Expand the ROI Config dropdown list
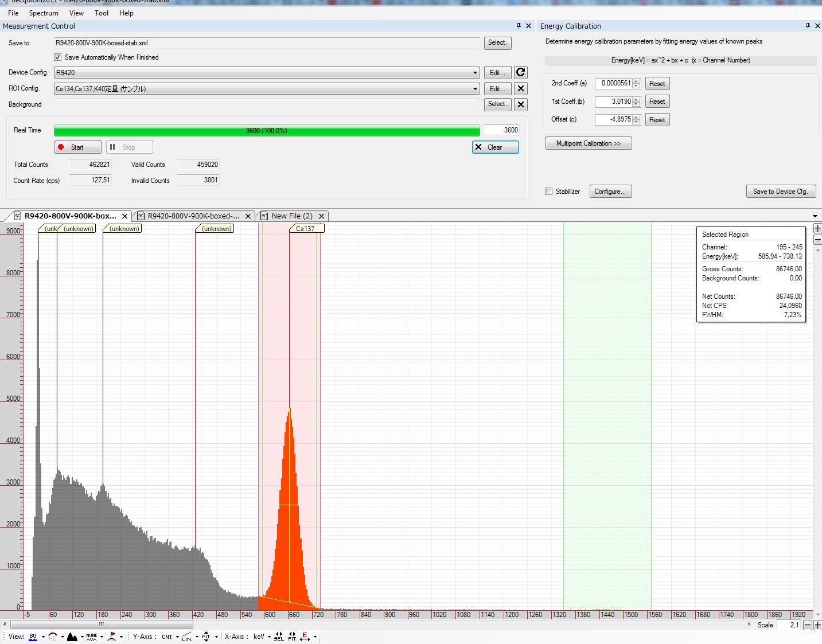 point(475,89)
